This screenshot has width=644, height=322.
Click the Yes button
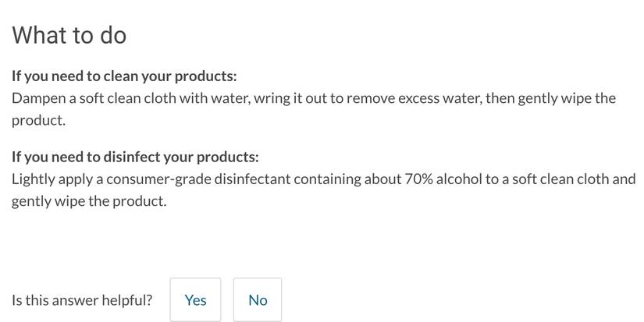[x=195, y=300]
